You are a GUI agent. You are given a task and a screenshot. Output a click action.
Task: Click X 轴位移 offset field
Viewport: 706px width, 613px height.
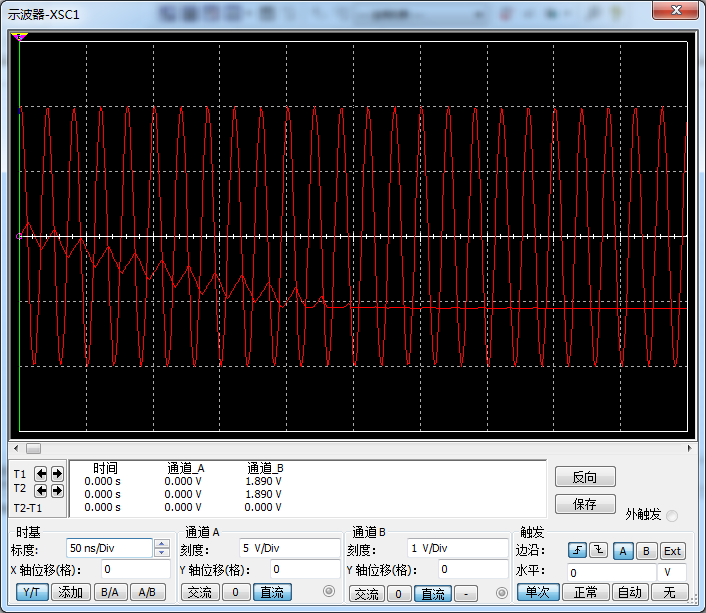[136, 569]
